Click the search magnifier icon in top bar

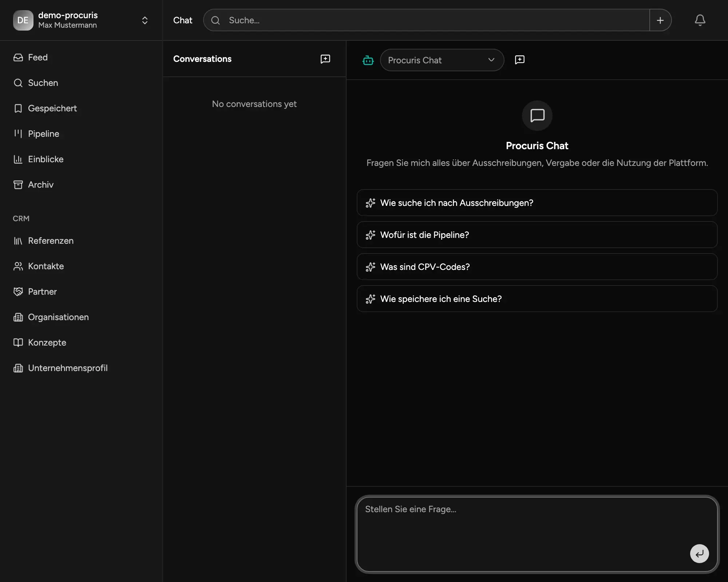(x=215, y=20)
